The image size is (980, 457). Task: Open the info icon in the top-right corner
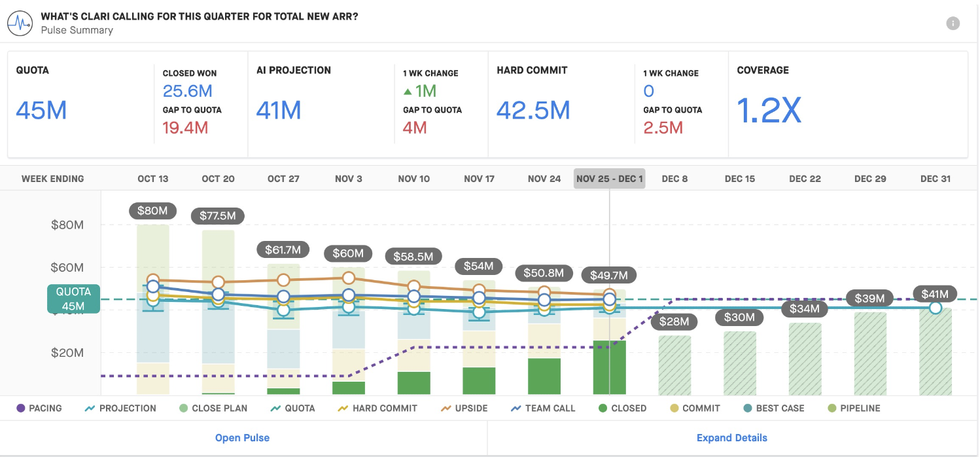click(953, 24)
